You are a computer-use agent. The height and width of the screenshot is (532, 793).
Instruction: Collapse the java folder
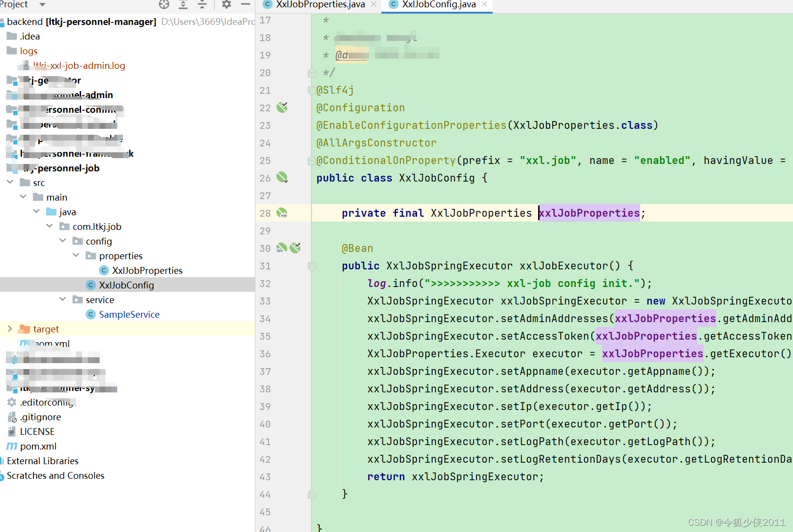tap(37, 211)
